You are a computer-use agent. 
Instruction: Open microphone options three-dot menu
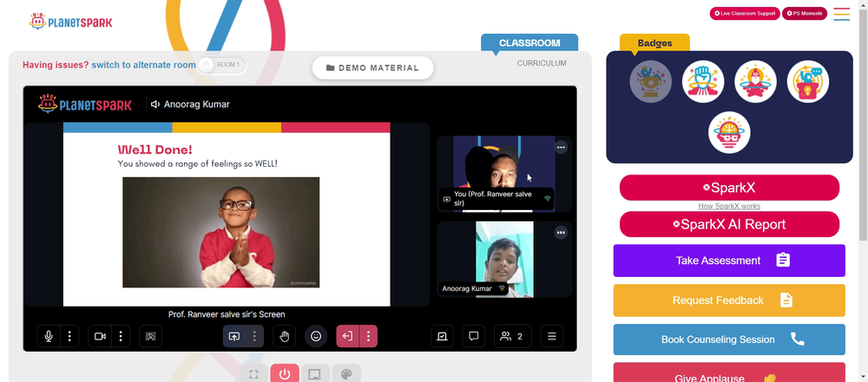pyautogui.click(x=69, y=336)
